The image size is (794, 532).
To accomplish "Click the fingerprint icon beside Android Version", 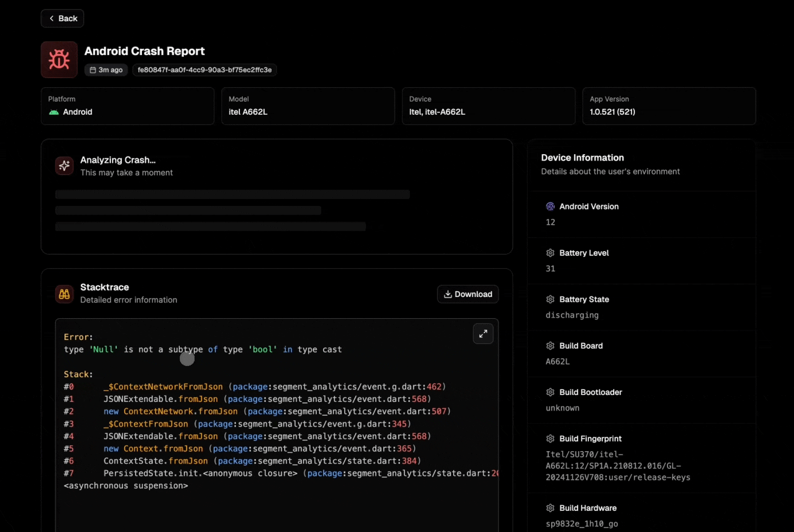I will (x=550, y=206).
